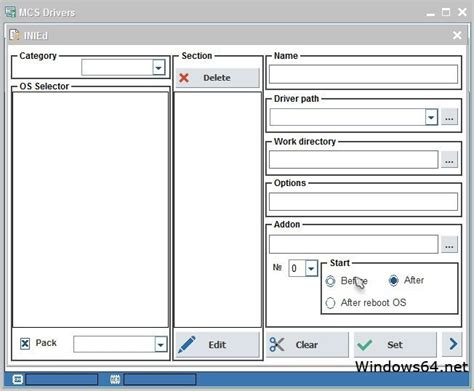Expand the Driver path combo box arrow
The image size is (474, 391).
(x=431, y=117)
